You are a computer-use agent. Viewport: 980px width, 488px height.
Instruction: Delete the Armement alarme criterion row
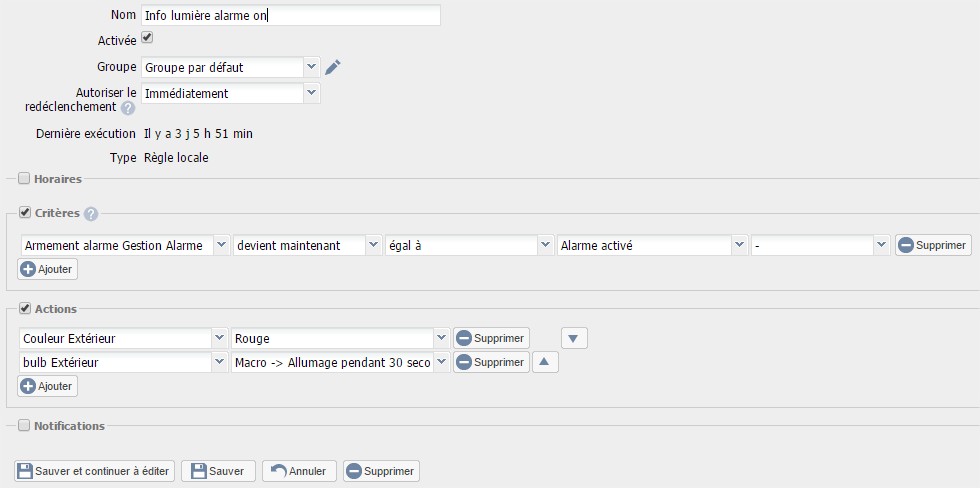tap(933, 246)
